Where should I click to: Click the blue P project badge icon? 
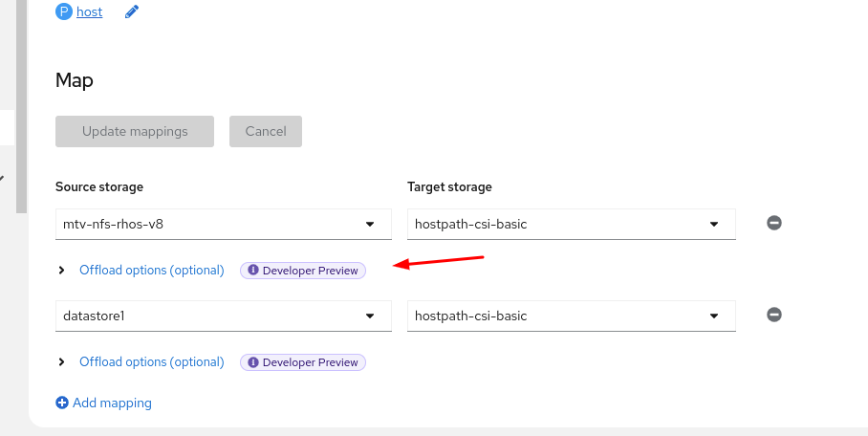(64, 12)
